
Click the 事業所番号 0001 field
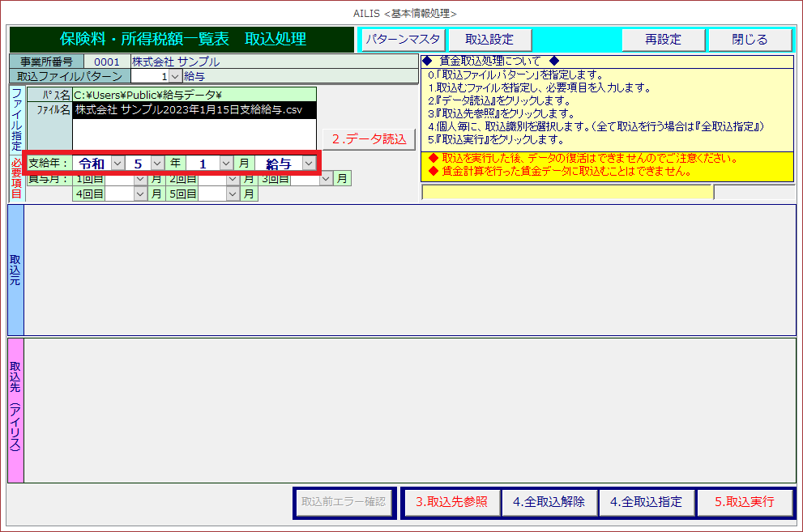(106, 62)
